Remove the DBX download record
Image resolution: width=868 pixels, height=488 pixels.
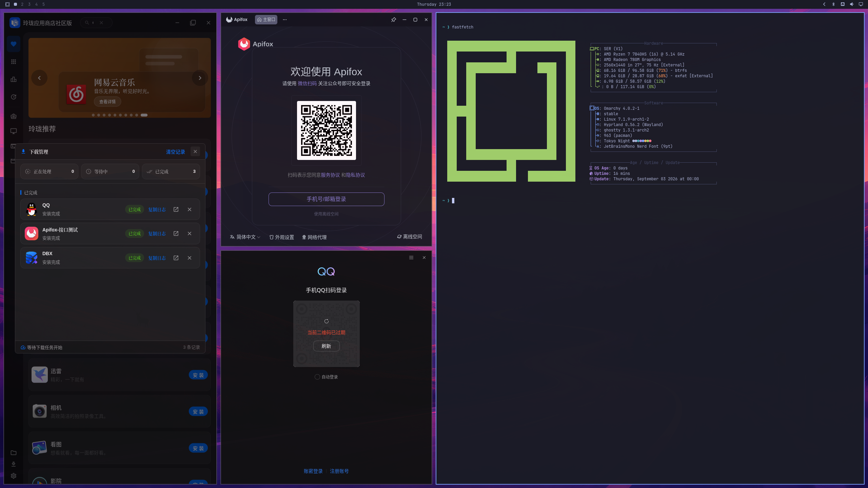(190, 258)
